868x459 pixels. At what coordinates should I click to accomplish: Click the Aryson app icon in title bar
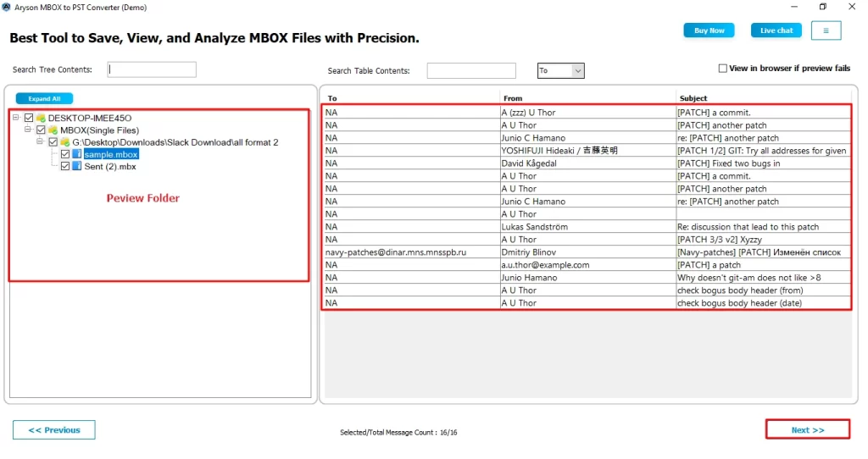[x=6, y=7]
